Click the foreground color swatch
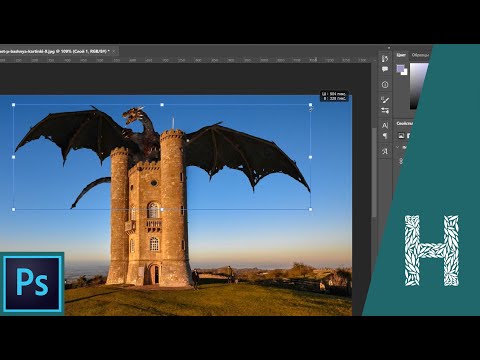 click(400, 69)
